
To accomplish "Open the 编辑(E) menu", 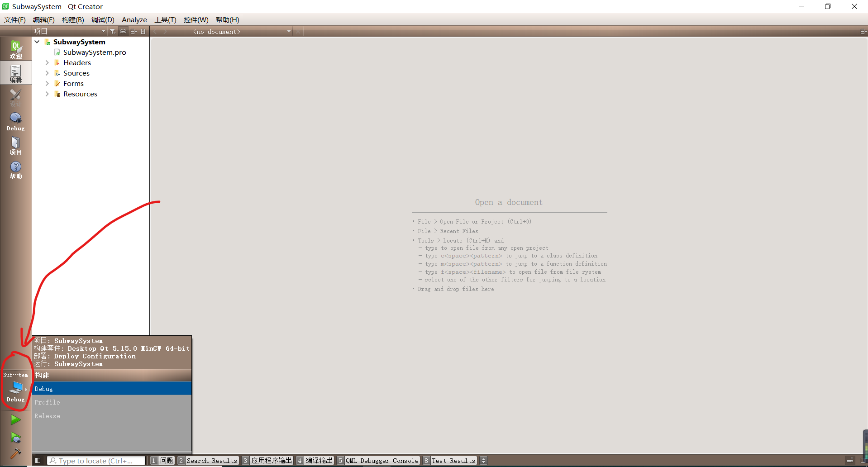I will pyautogui.click(x=44, y=19).
